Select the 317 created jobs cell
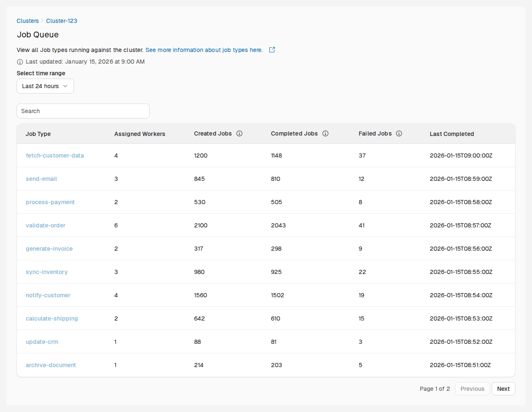Viewport: 532px width, 412px height. click(199, 249)
